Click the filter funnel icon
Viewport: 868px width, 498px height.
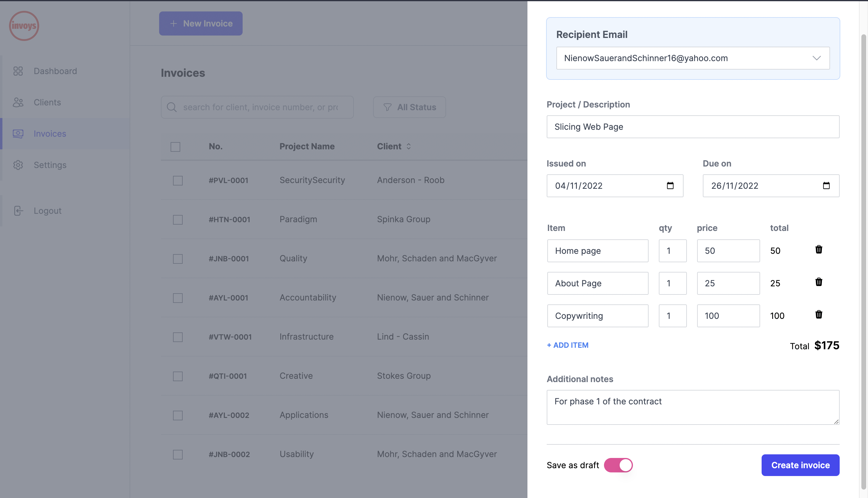387,107
